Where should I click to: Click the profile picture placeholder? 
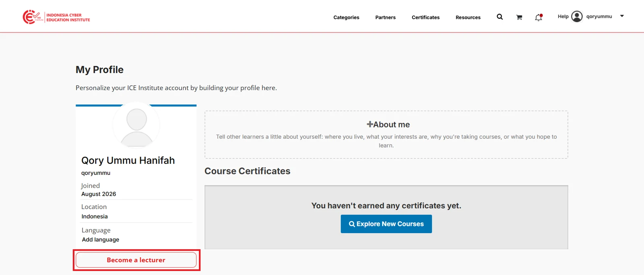136,125
